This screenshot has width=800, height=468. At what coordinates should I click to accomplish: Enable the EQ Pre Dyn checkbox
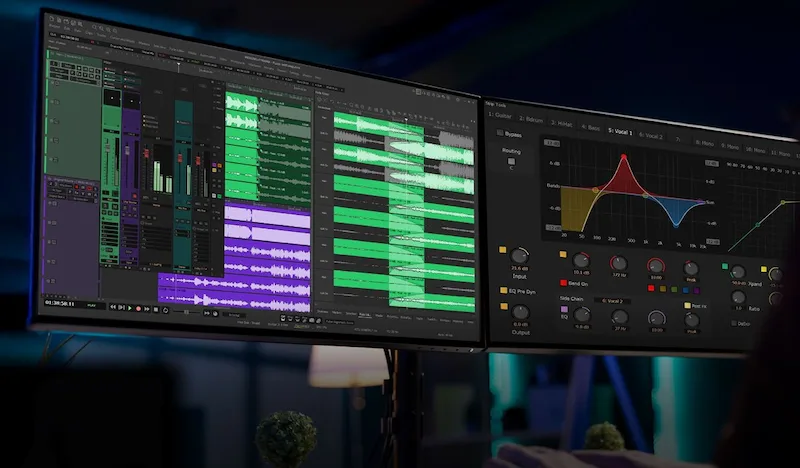(x=504, y=290)
